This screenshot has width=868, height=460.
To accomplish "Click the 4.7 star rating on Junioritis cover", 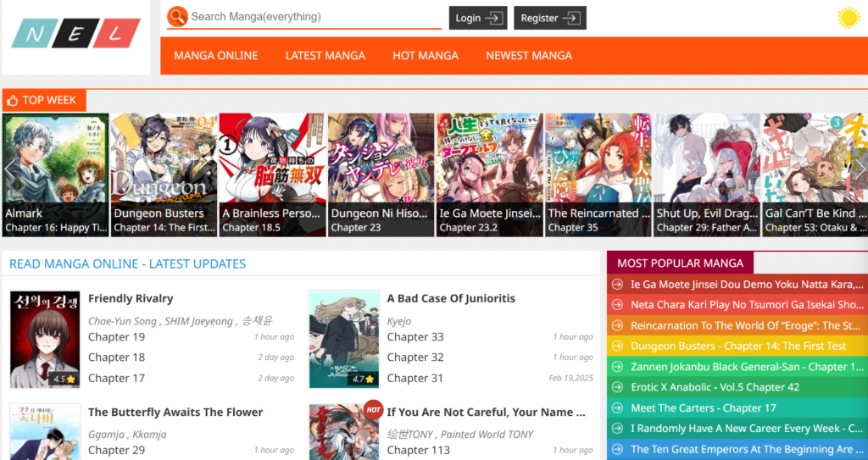I will click(363, 380).
